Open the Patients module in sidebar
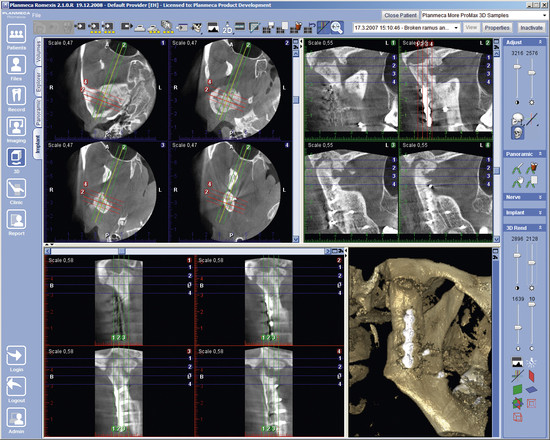 [16, 34]
